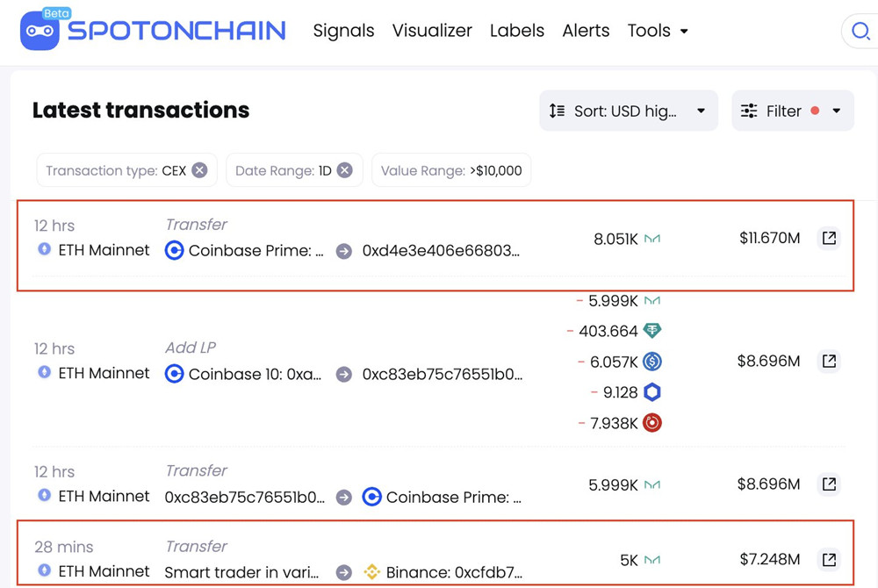The image size is (878, 588).
Task: Open external link for Add LP transaction
Action: coord(829,361)
